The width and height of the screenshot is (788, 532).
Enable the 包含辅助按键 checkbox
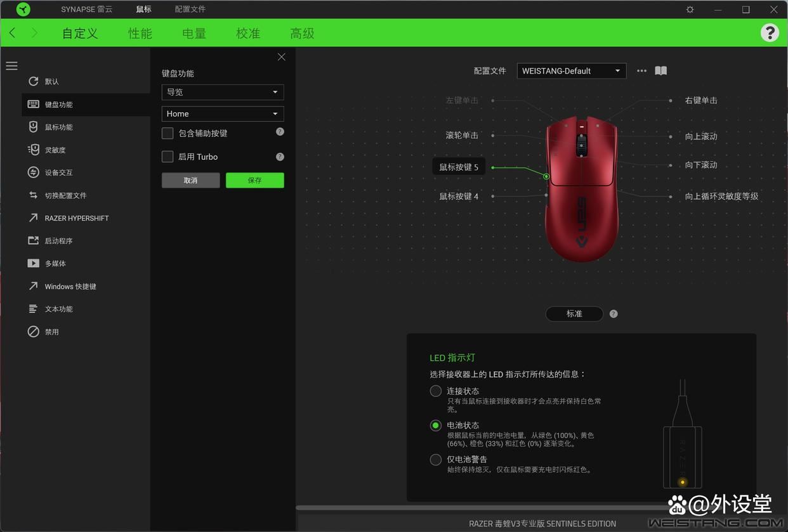(167, 133)
